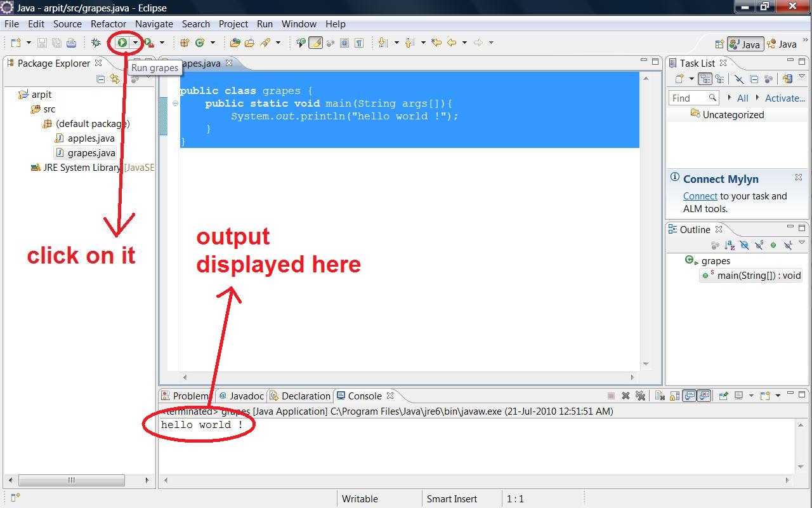Toggle Show Console When Standard Out Changes

(x=690, y=395)
